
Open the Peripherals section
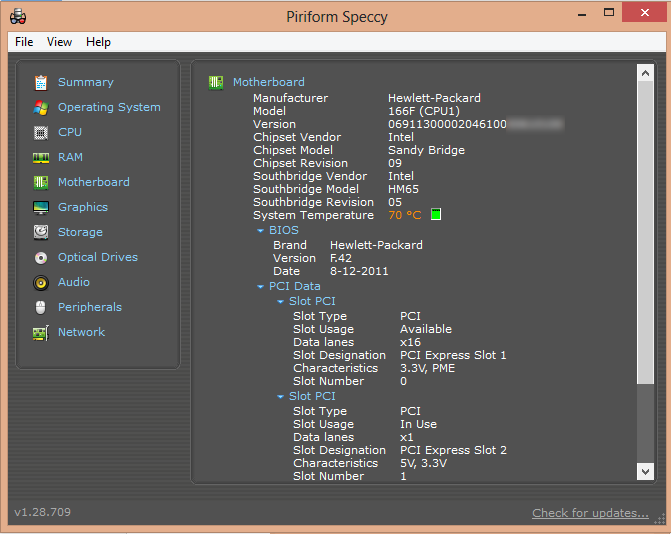point(90,307)
